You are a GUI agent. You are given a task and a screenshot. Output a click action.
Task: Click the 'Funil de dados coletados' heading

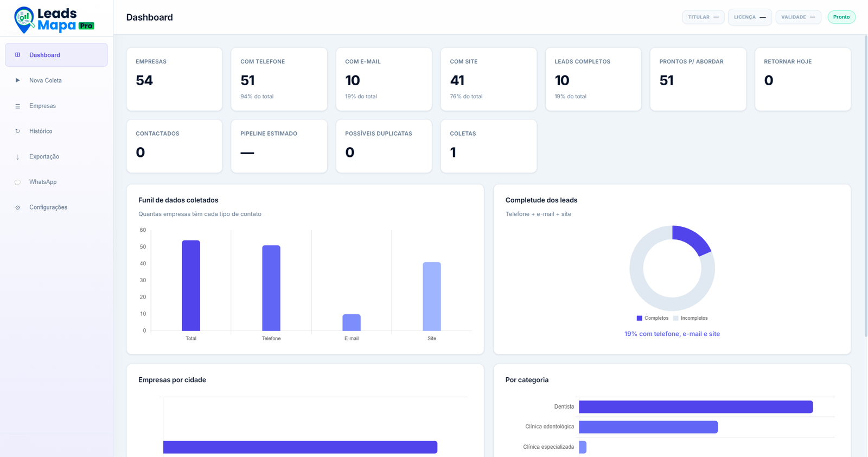point(178,200)
